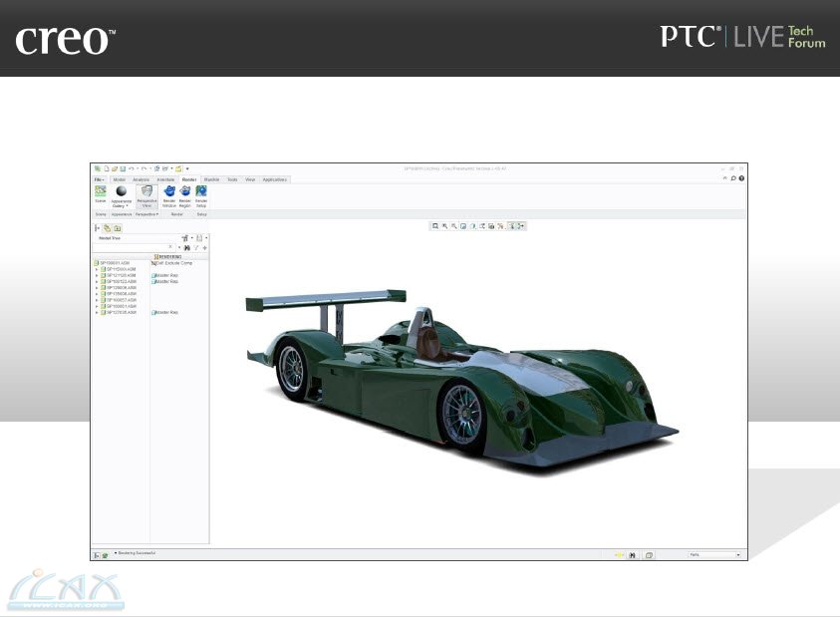Image resolution: width=840 pixels, height=617 pixels.
Task: Open the Render Setup icon
Action: pos(201,192)
